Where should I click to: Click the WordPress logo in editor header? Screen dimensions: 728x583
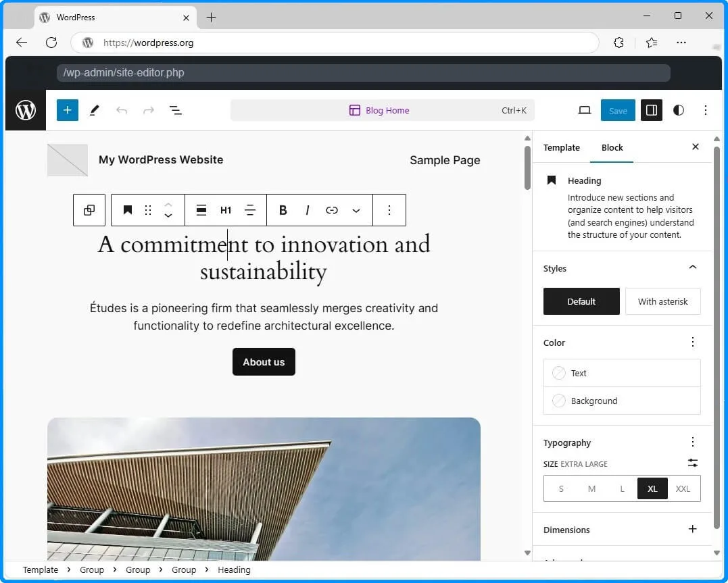pyautogui.click(x=26, y=110)
